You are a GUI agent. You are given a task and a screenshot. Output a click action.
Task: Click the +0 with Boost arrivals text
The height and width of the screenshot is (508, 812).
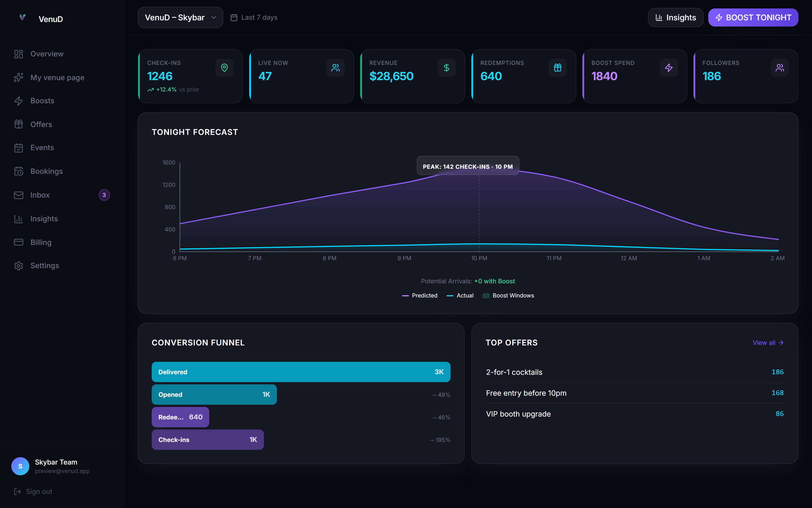click(x=494, y=281)
